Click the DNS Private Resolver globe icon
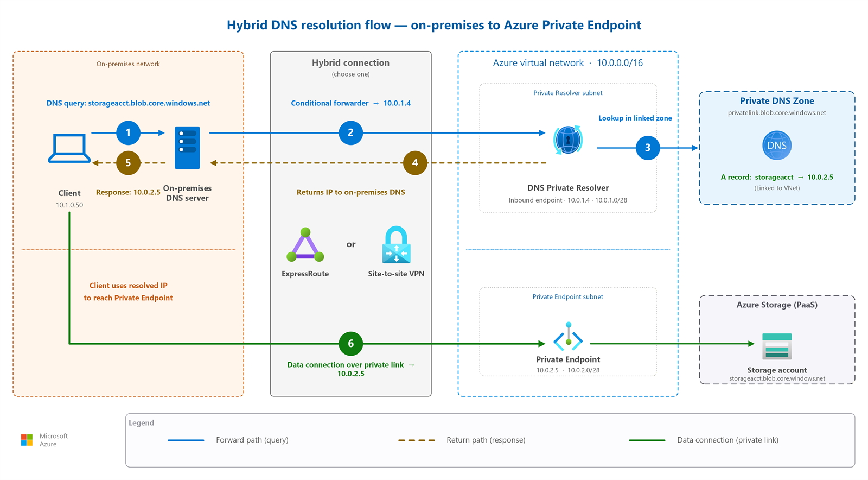 pyautogui.click(x=568, y=140)
